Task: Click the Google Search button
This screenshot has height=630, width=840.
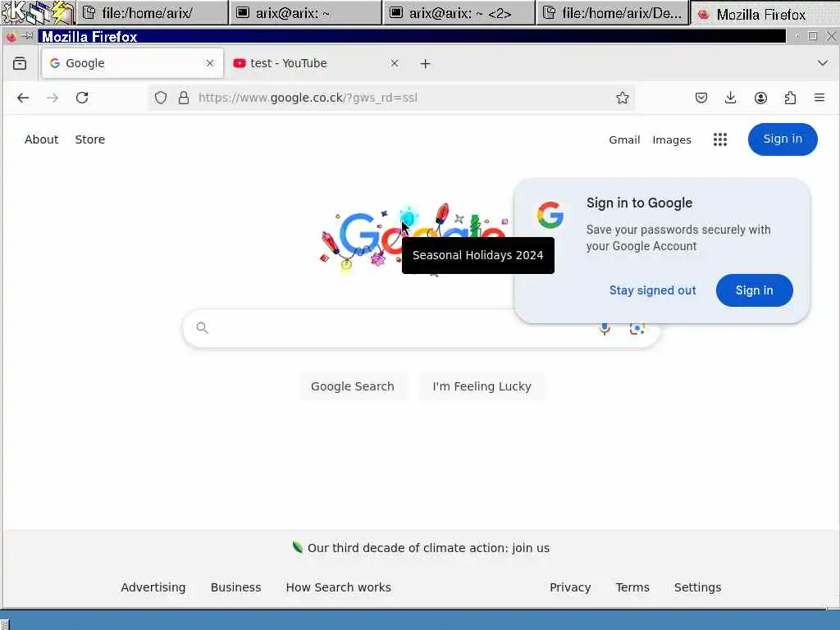Action: [353, 386]
